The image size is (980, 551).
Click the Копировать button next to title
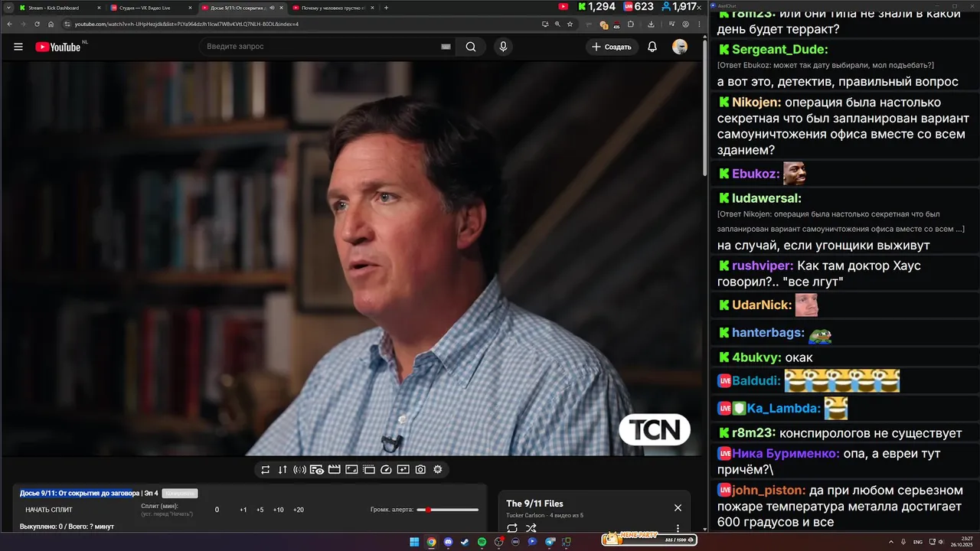pyautogui.click(x=180, y=493)
